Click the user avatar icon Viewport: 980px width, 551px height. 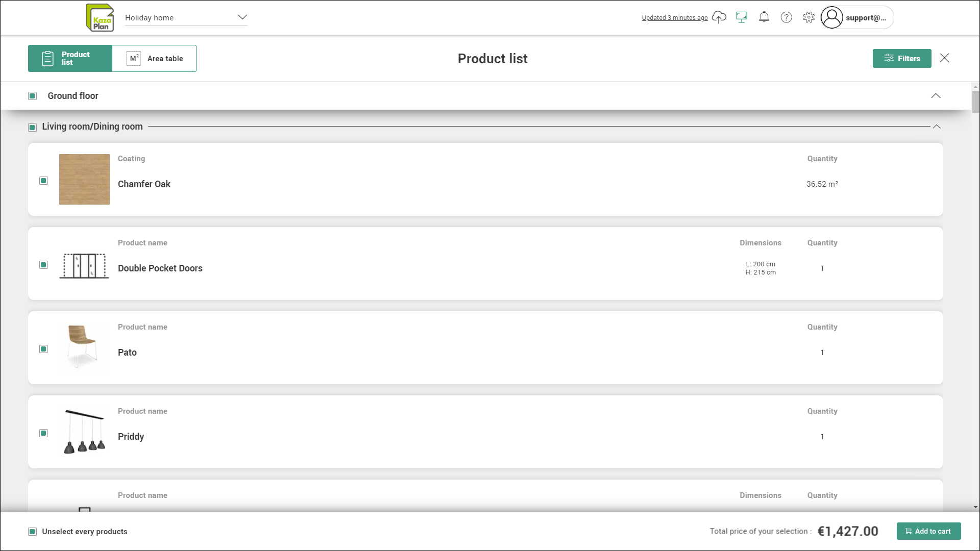pos(832,17)
